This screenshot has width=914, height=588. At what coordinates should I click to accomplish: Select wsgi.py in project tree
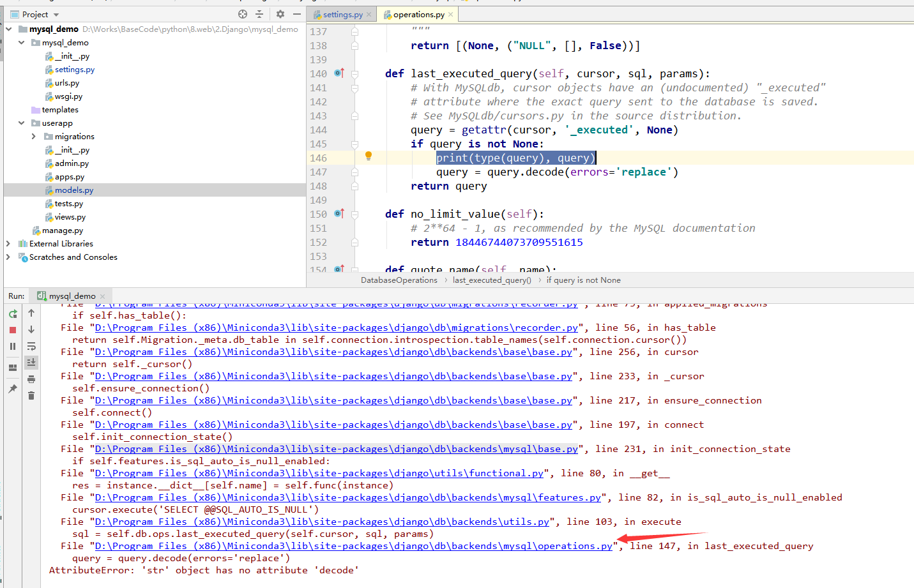click(x=68, y=96)
